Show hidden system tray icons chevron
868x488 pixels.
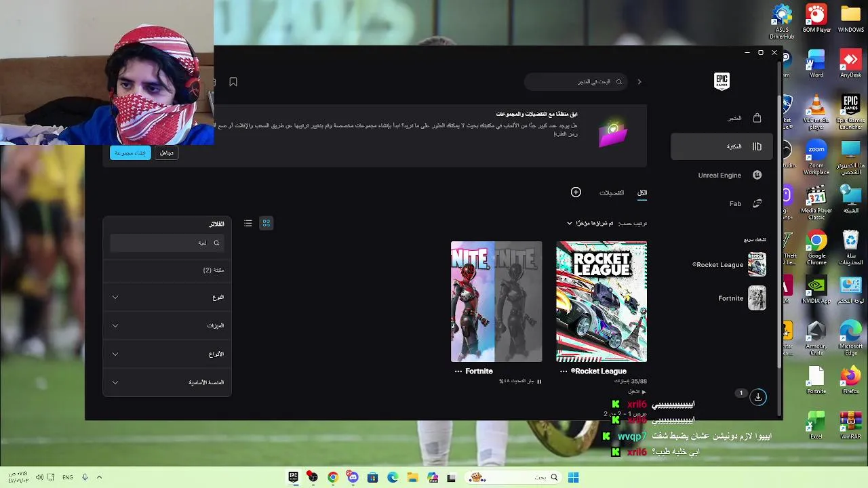[99, 477]
